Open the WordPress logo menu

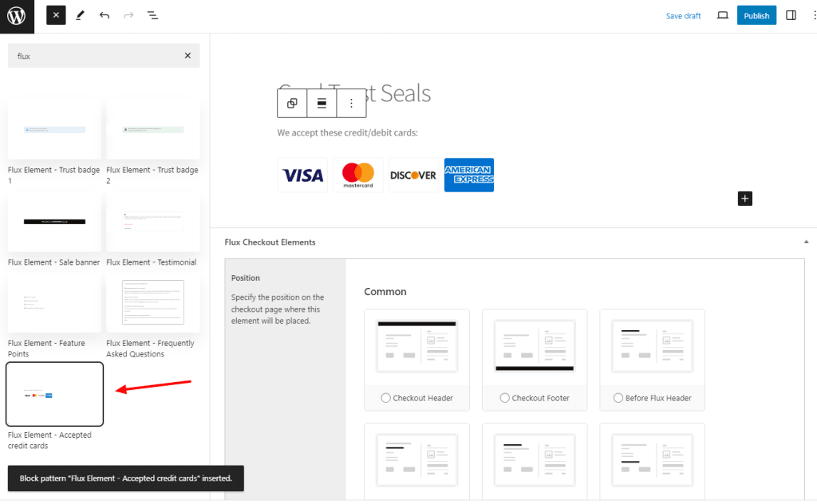click(x=17, y=16)
